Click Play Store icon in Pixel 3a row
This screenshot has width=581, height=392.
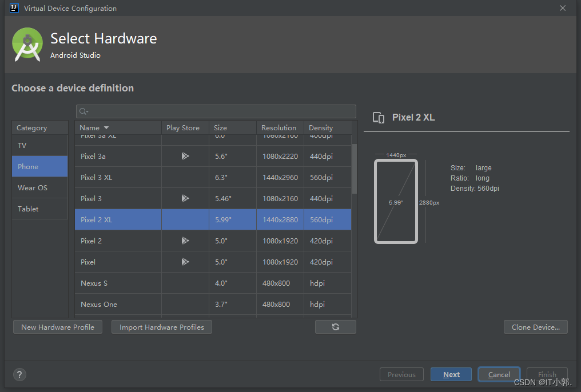click(x=185, y=156)
